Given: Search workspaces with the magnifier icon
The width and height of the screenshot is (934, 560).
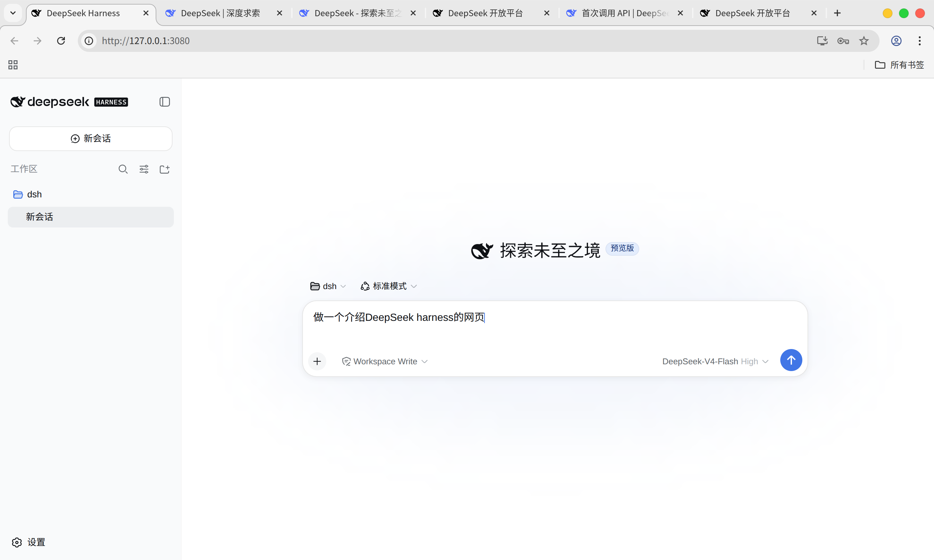Looking at the screenshot, I should [x=123, y=169].
